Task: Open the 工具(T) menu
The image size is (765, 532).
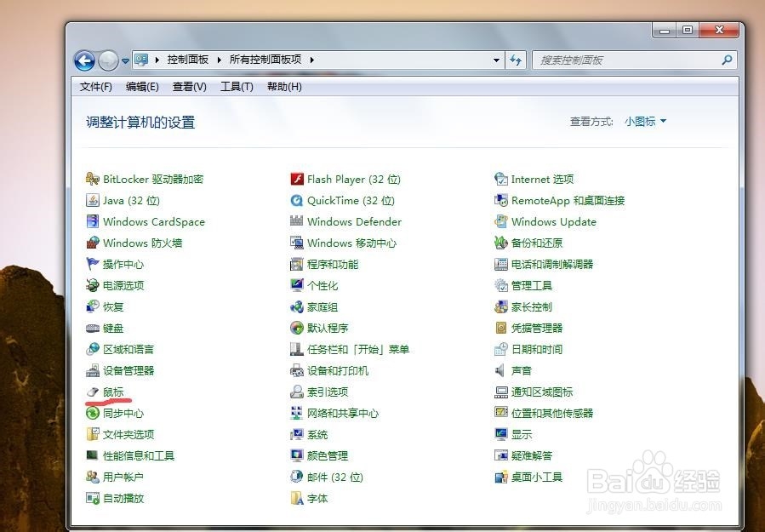Action: [x=237, y=86]
